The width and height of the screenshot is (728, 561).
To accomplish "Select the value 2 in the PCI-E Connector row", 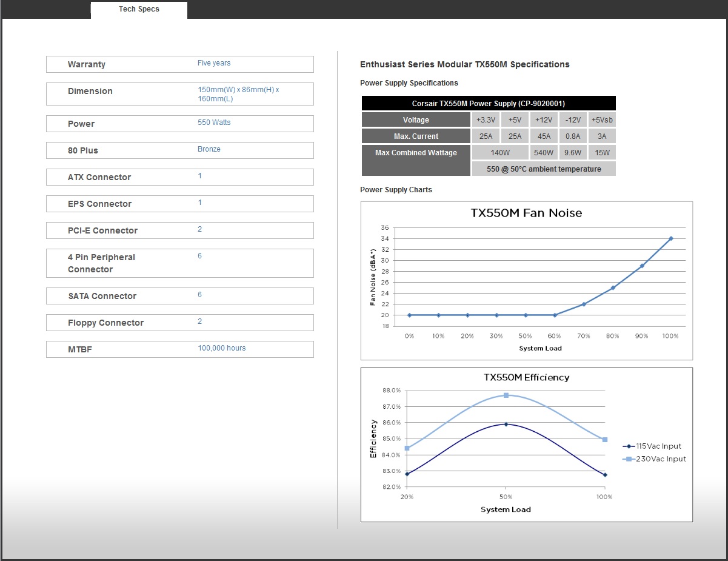I will [200, 229].
